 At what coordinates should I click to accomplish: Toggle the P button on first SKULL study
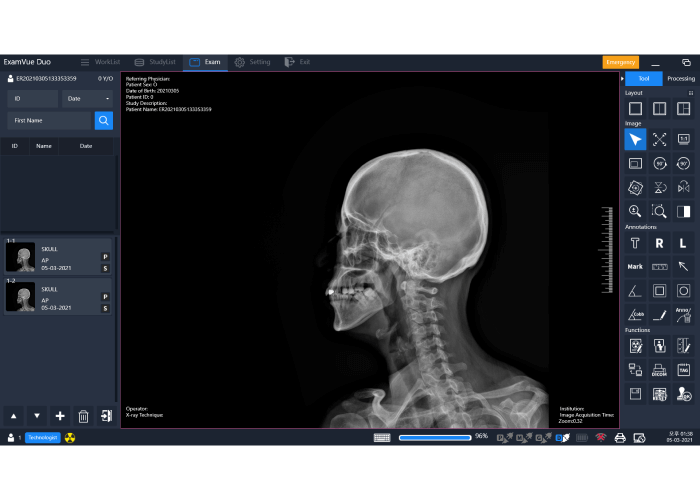[x=105, y=257]
